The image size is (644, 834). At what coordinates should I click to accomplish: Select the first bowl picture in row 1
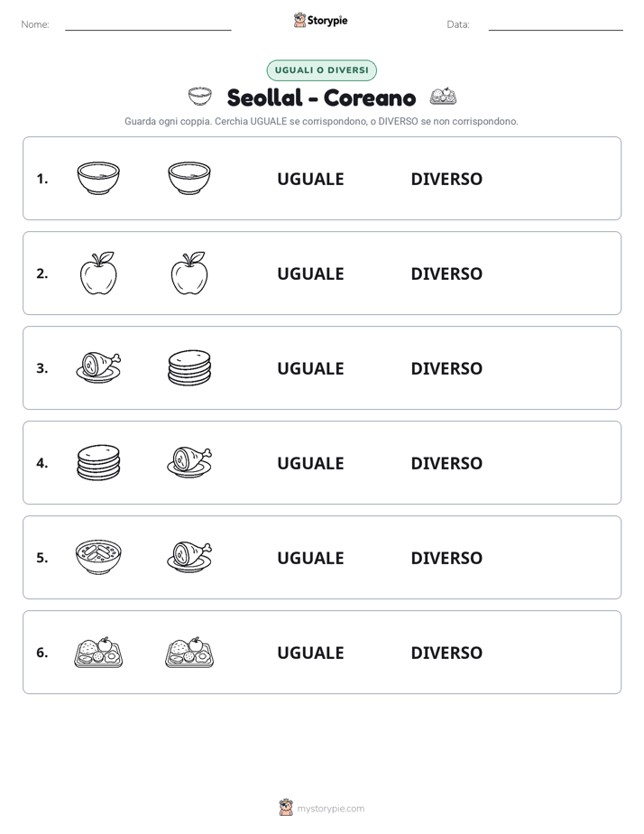coord(98,178)
